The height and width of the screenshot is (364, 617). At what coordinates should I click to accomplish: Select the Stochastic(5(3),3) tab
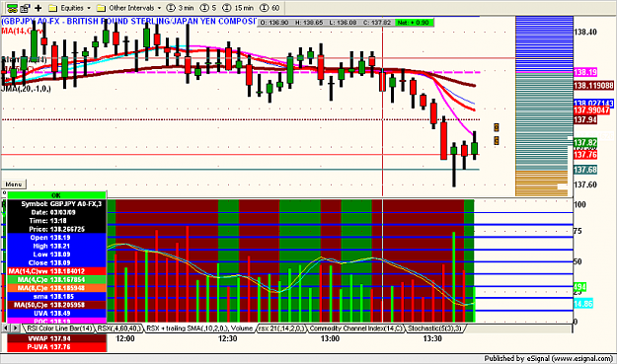coord(434,328)
